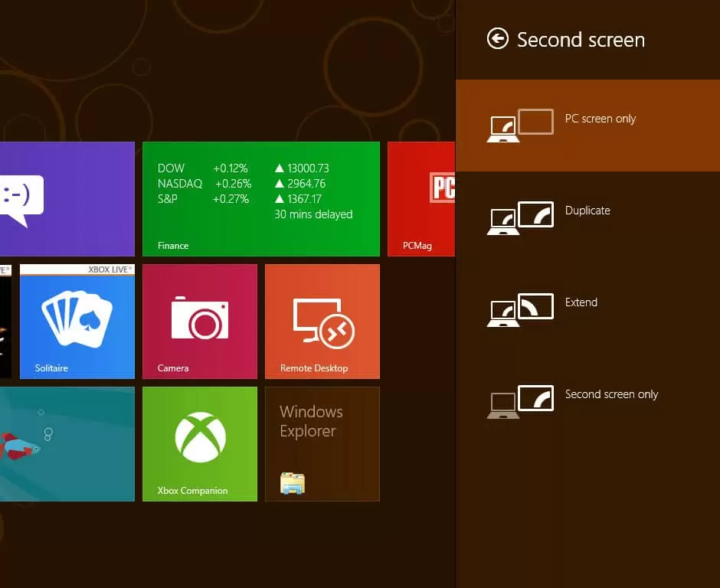Launch the Remote Desktop tile
The height and width of the screenshot is (588, 720).
(322, 322)
